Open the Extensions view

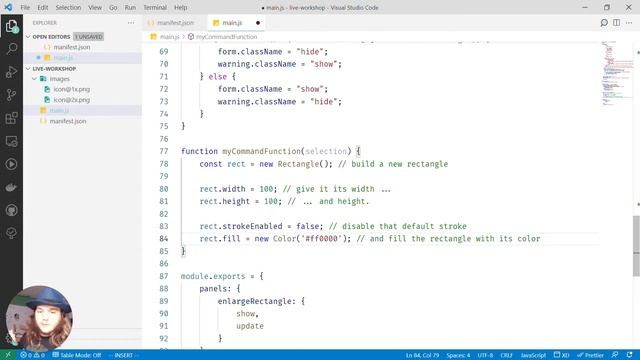(11, 118)
